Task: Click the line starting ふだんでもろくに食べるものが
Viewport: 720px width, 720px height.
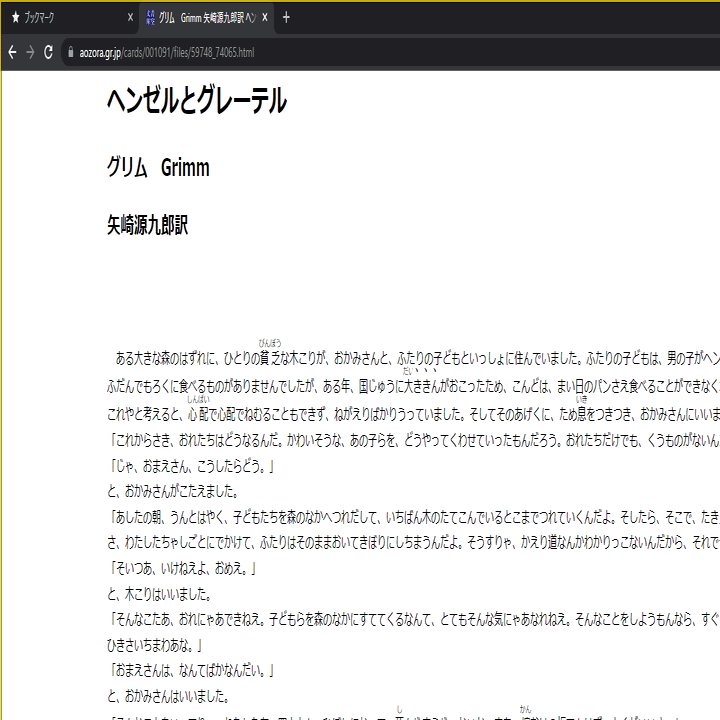Action: coord(413,387)
